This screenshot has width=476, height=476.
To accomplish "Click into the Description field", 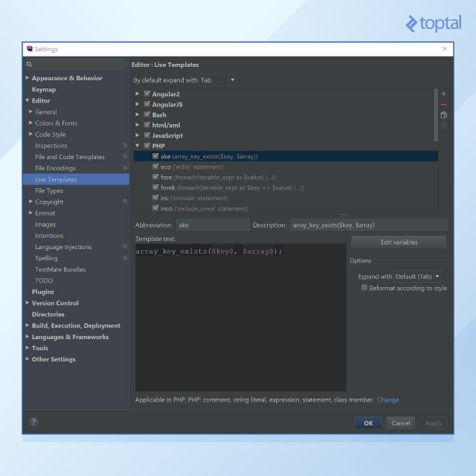I will [369, 225].
